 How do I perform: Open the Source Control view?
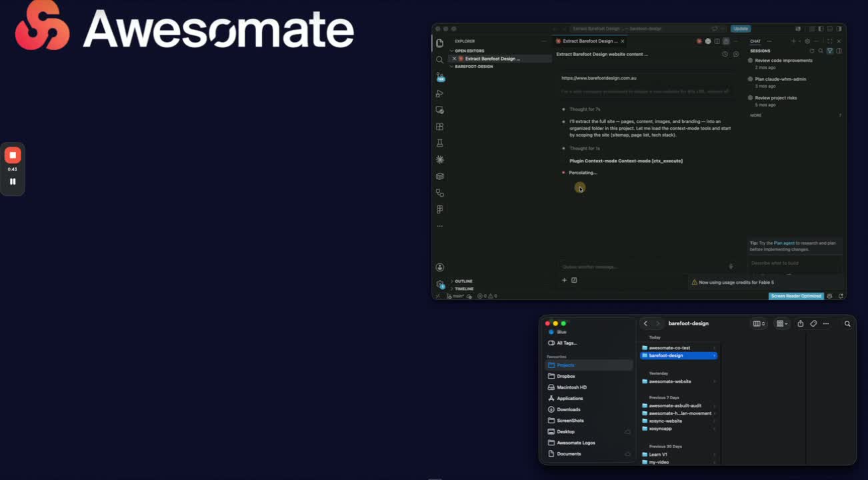click(440, 77)
